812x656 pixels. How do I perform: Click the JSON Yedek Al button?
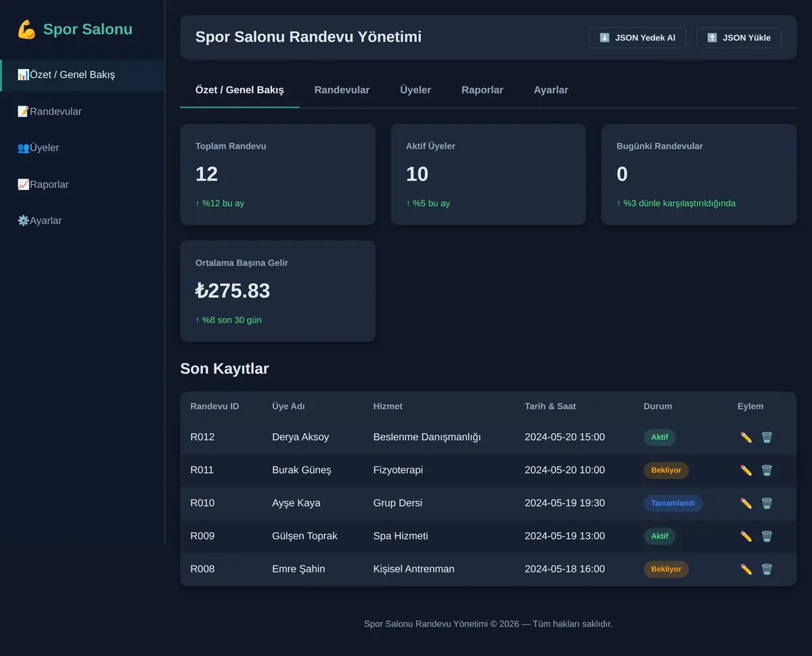click(637, 38)
